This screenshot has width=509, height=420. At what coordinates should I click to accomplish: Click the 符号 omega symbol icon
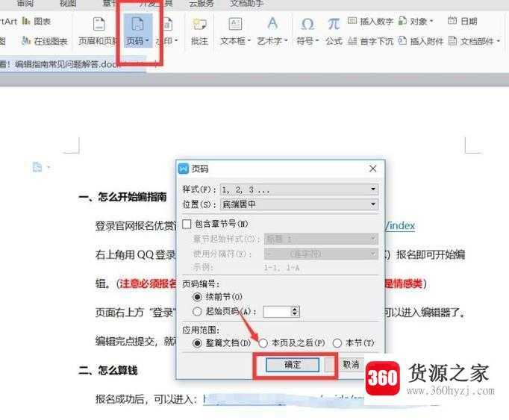(307, 24)
